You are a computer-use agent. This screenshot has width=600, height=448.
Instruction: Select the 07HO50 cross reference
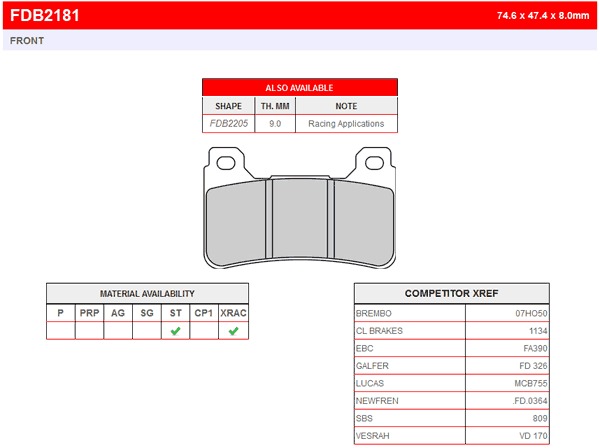tap(531, 313)
